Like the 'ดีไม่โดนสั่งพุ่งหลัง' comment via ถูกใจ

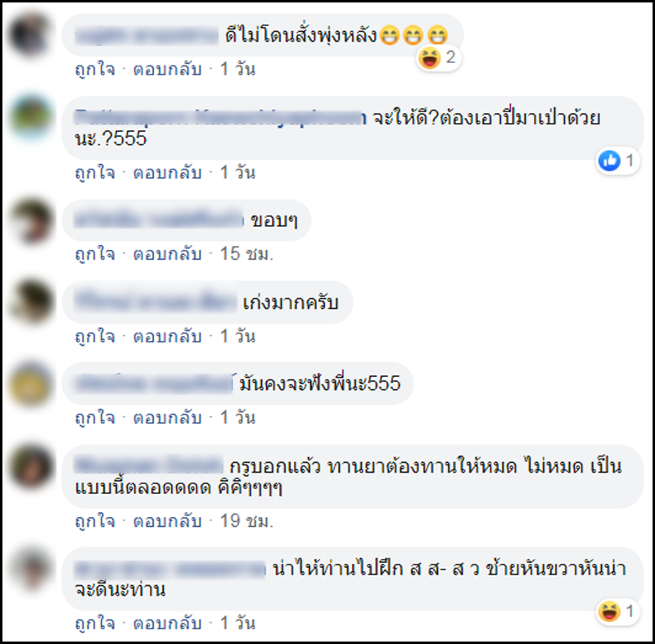pos(95,69)
